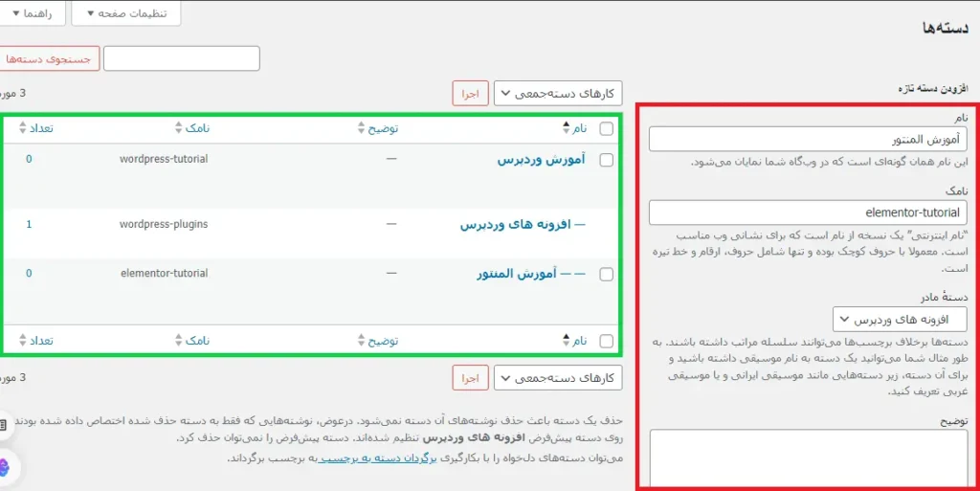Open the تنظیمات صفحه screen options
This screenshot has height=491, width=980.
[126, 13]
